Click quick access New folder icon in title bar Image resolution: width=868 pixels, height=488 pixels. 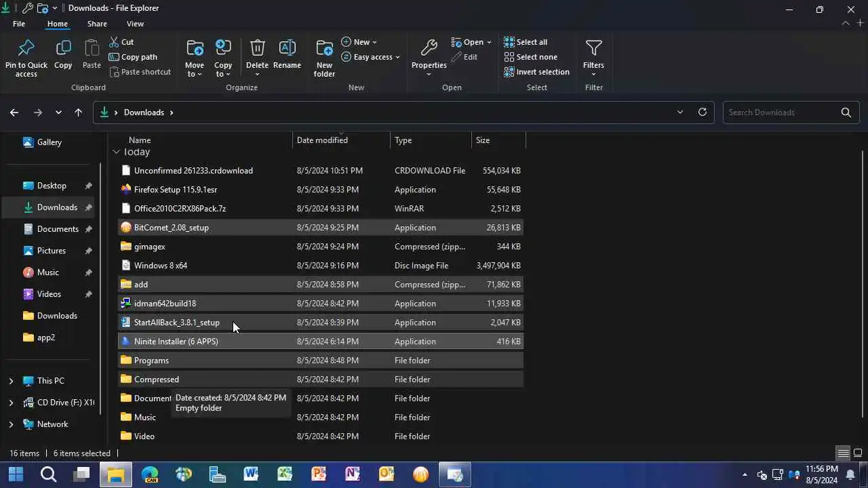(43, 8)
